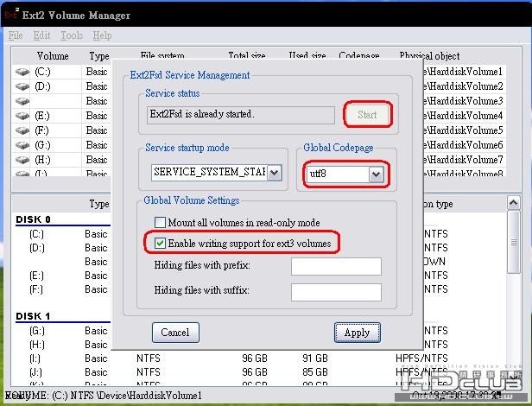Image resolution: width=532 pixels, height=406 pixels.
Task: Open the File menu
Action: 16,35
